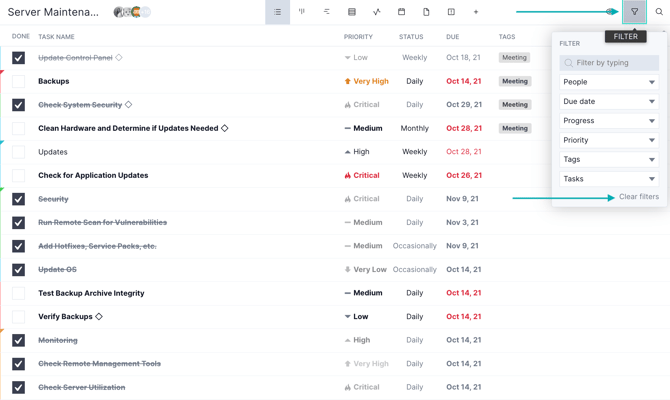Screen dimensions: 670x400
Task: Uncheck Update Control Panel done checkbox
Action: 18,58
